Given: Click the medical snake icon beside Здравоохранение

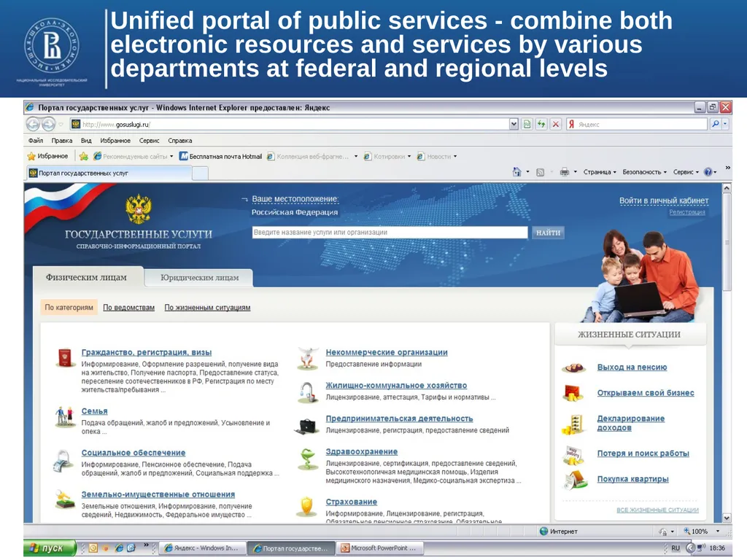Looking at the screenshot, I should pyautogui.click(x=307, y=459).
